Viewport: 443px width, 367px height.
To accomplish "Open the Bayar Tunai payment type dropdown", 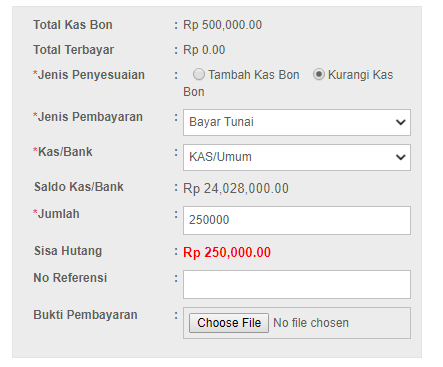I will tap(297, 122).
